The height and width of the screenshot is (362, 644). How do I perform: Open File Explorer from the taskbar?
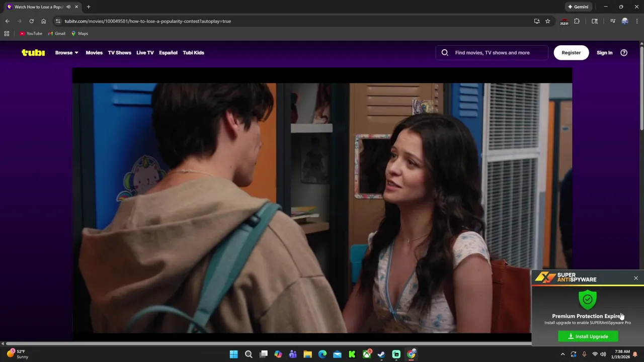[x=307, y=354]
